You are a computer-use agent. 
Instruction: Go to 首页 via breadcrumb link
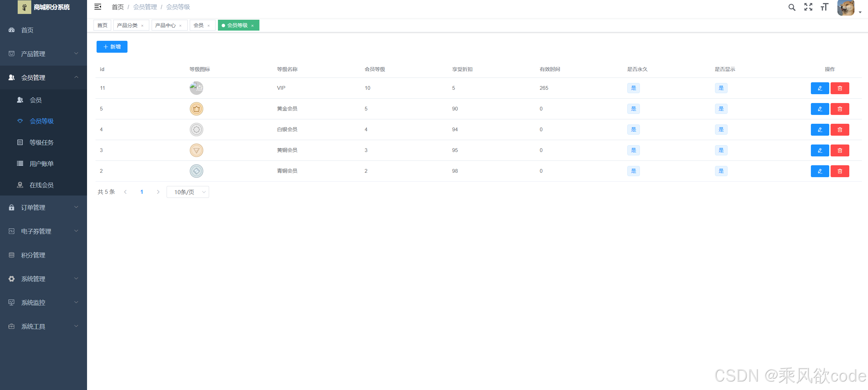118,7
